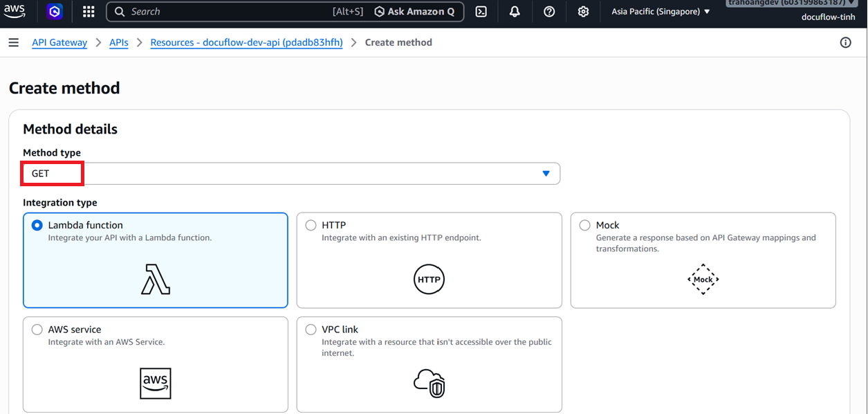Screen dimensions: 868x414
Task: Click 'Integrate your API with a Lambda function.' text
Action: pos(130,238)
